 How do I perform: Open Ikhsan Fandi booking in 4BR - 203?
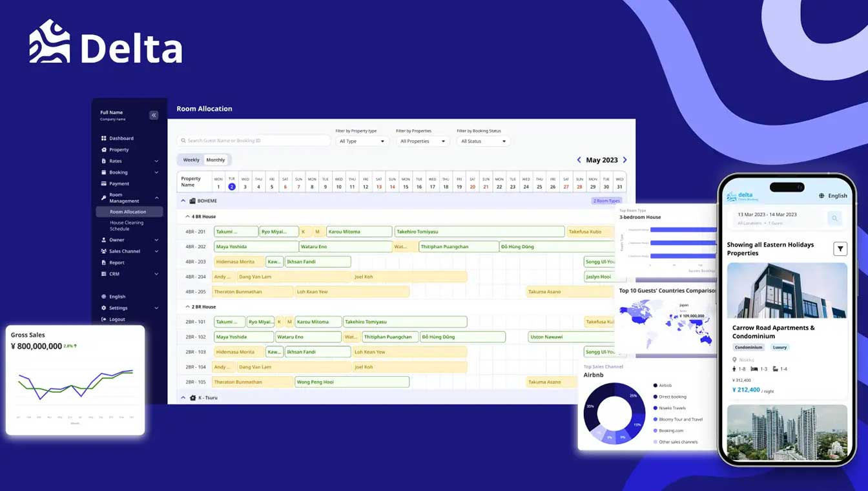[318, 262]
